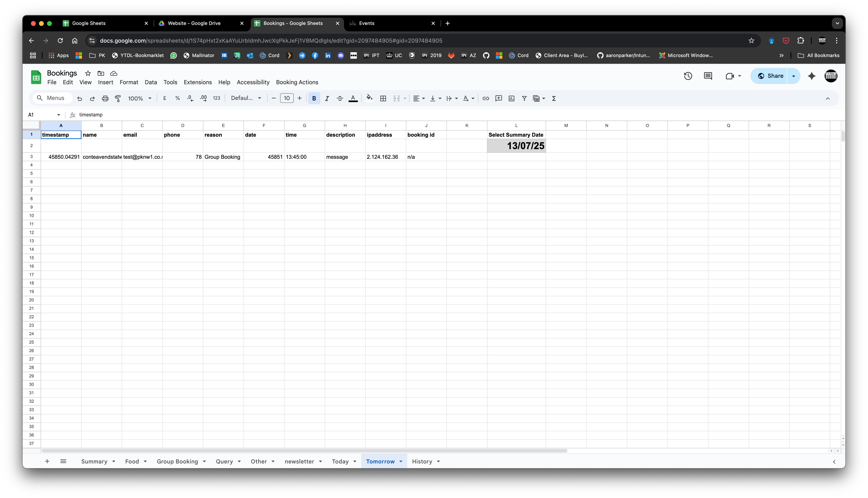Open the Extensions menu
The image size is (868, 498).
(198, 82)
